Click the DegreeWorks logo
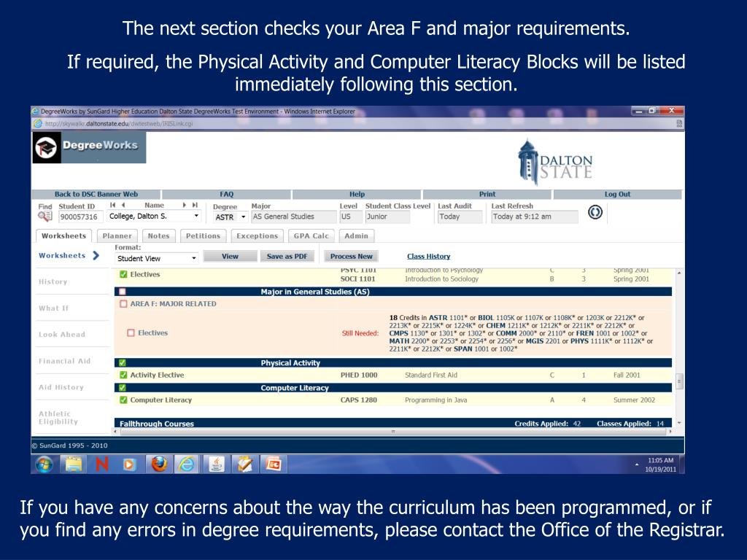 89,147
